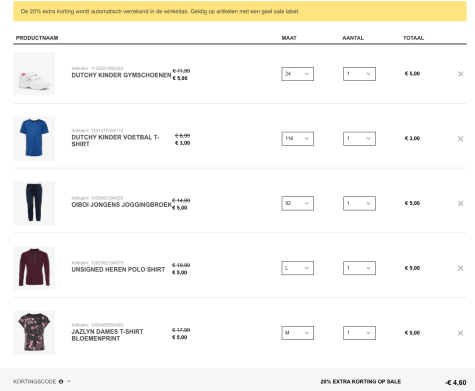Change Jazlyn T-shirt size M dropdown
Viewport: 475px width, 391px height.
(x=297, y=333)
